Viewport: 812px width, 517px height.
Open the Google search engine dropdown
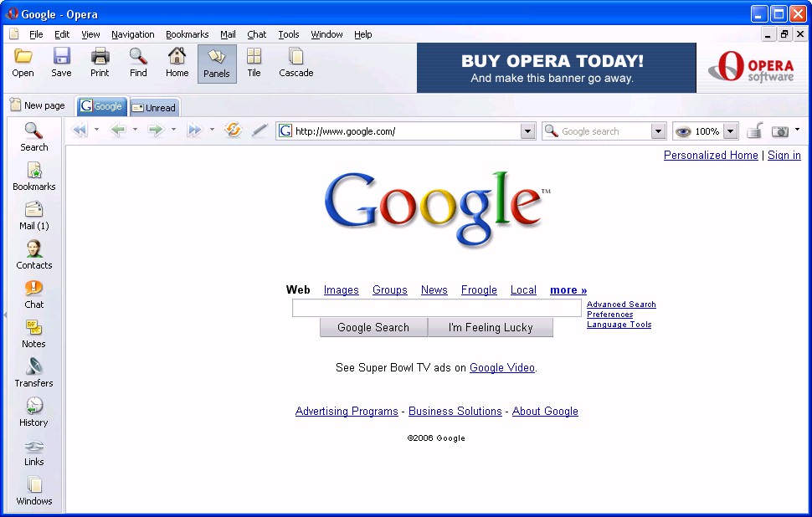[x=658, y=131]
